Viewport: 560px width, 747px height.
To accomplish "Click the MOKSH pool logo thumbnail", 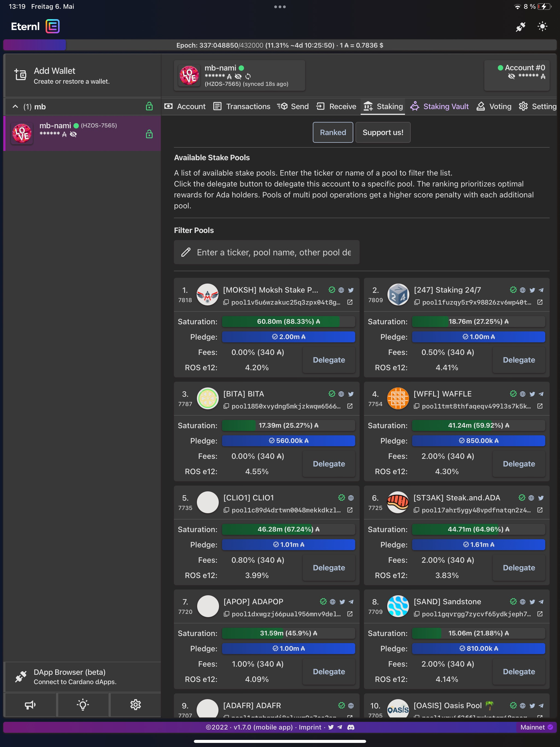I will 207,295.
